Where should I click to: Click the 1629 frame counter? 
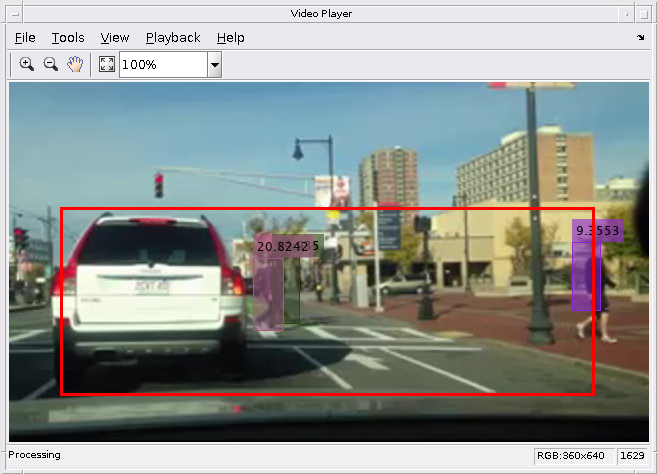pos(632,456)
